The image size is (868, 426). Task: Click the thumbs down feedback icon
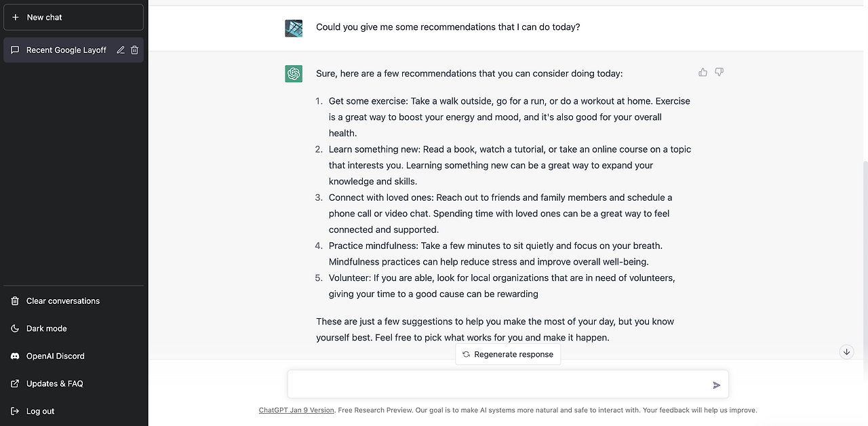coord(719,72)
